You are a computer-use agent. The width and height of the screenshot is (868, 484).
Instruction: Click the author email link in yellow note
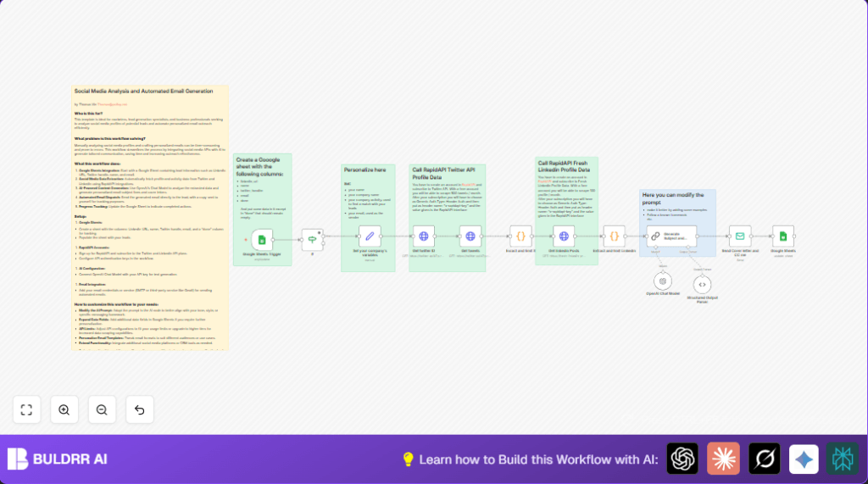(x=113, y=104)
